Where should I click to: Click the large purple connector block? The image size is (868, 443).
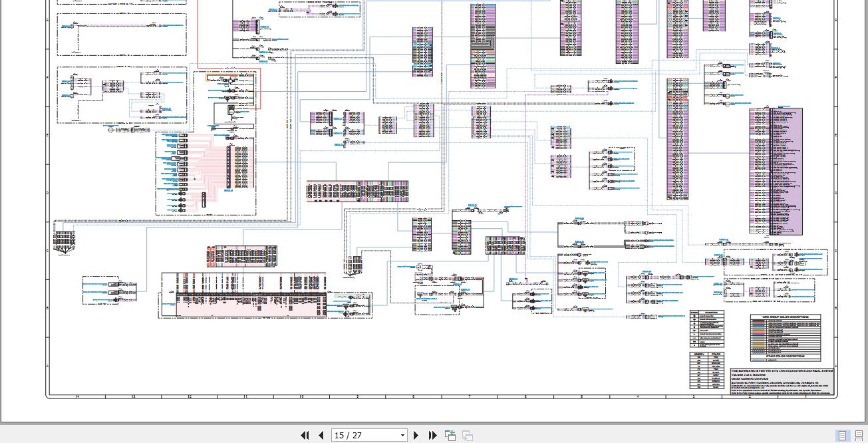[x=776, y=172]
